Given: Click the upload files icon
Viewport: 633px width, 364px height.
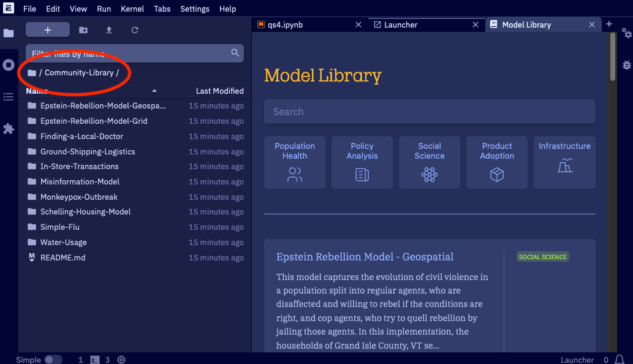Looking at the screenshot, I should coord(109,30).
